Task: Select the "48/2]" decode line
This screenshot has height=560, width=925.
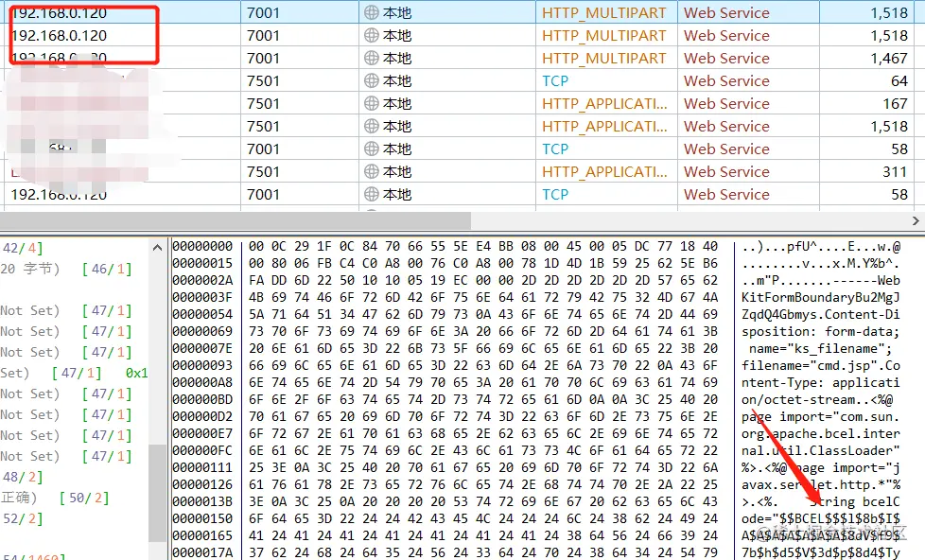Action: coord(22,477)
